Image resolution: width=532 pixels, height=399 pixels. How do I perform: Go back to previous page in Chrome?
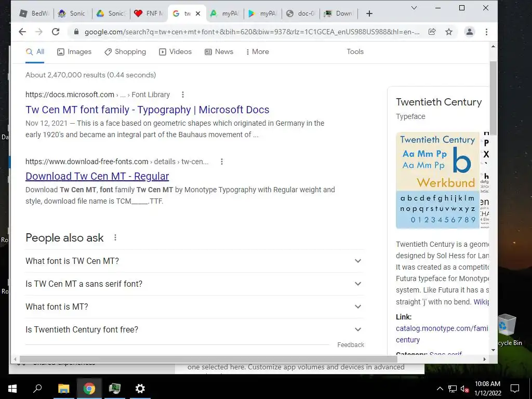pyautogui.click(x=22, y=32)
